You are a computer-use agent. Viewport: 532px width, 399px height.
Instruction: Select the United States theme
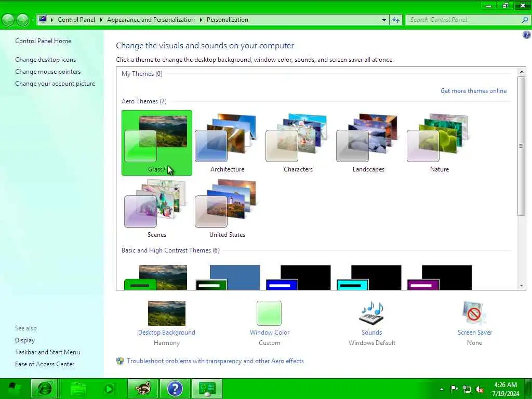[228, 208]
